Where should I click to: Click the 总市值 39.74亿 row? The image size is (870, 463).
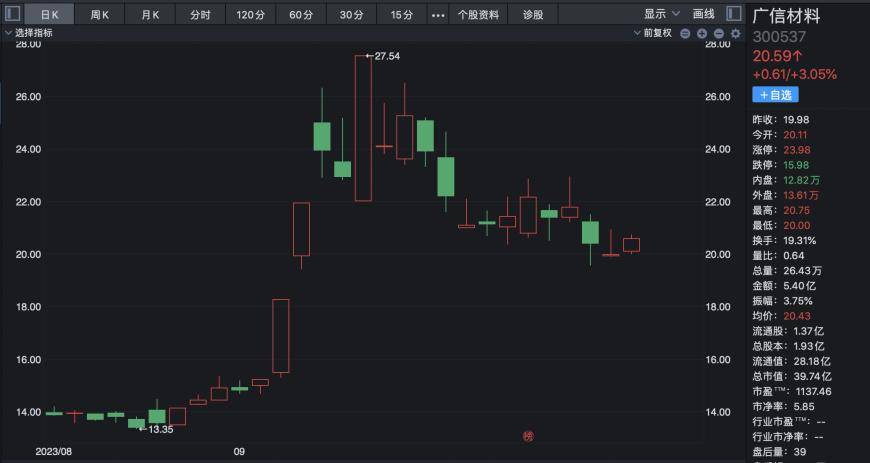click(792, 376)
